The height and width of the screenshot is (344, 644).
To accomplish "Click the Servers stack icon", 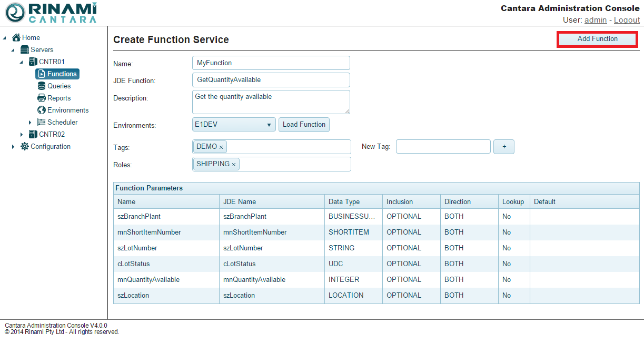I will 25,49.
